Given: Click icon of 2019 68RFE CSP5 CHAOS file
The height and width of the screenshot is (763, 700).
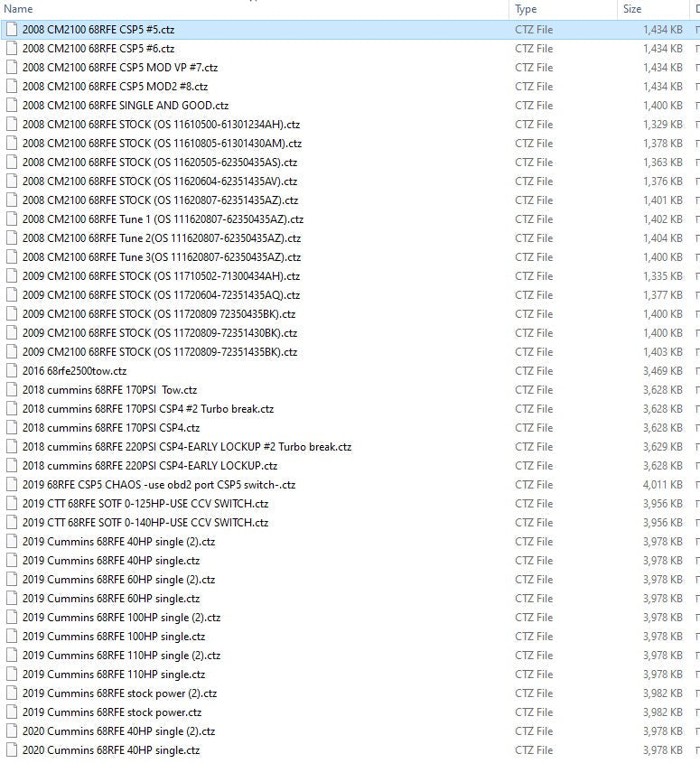Looking at the screenshot, I should click(x=12, y=485).
